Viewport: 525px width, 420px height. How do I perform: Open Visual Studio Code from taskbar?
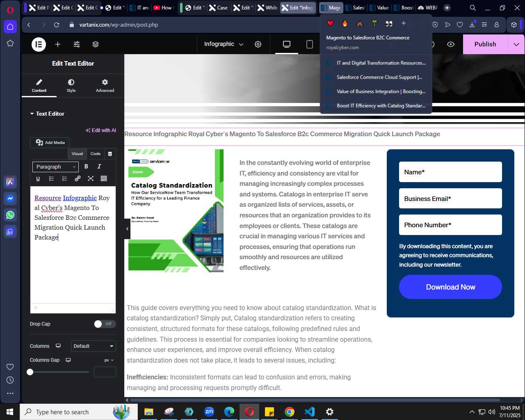click(310, 412)
